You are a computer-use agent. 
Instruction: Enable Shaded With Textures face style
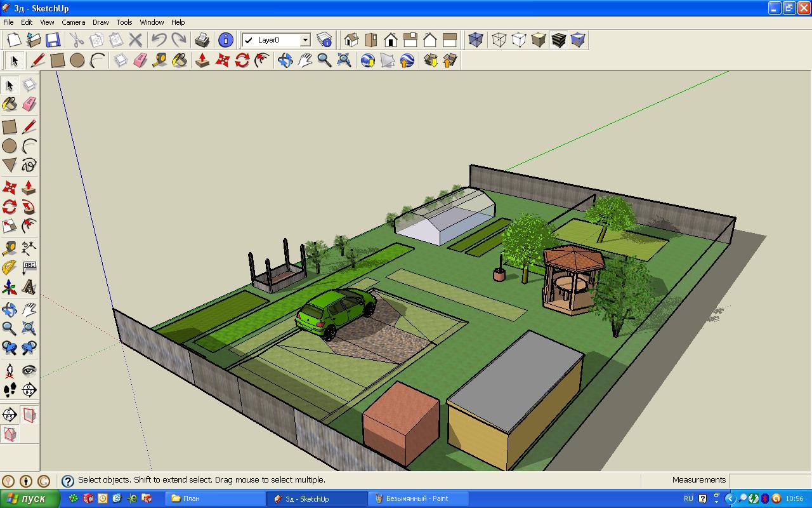[558, 40]
